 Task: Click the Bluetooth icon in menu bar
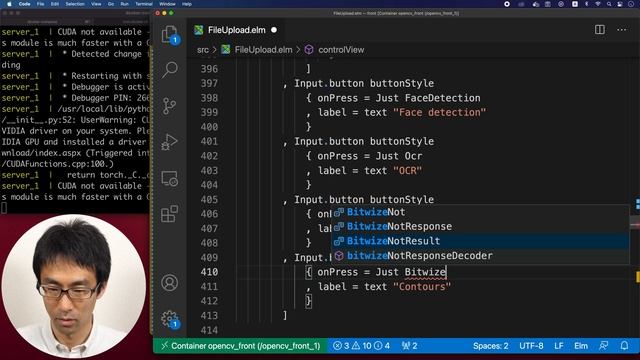[x=587, y=4]
